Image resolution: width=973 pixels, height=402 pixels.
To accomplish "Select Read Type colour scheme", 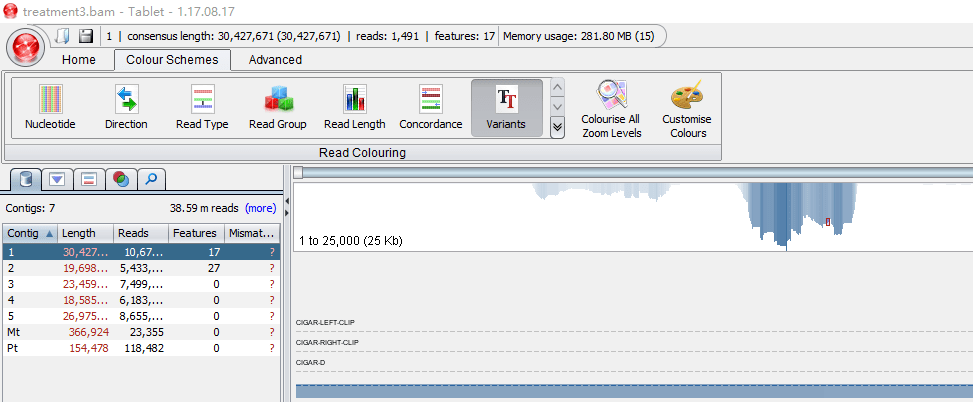I will point(202,107).
